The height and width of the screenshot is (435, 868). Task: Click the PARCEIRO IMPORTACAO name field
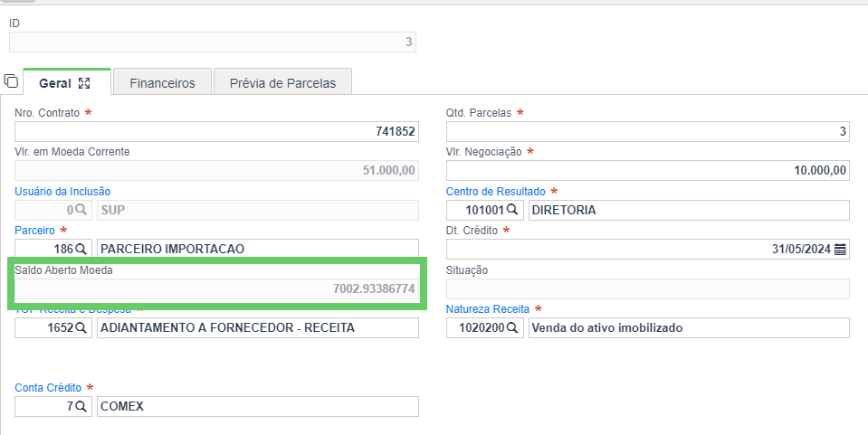point(257,249)
